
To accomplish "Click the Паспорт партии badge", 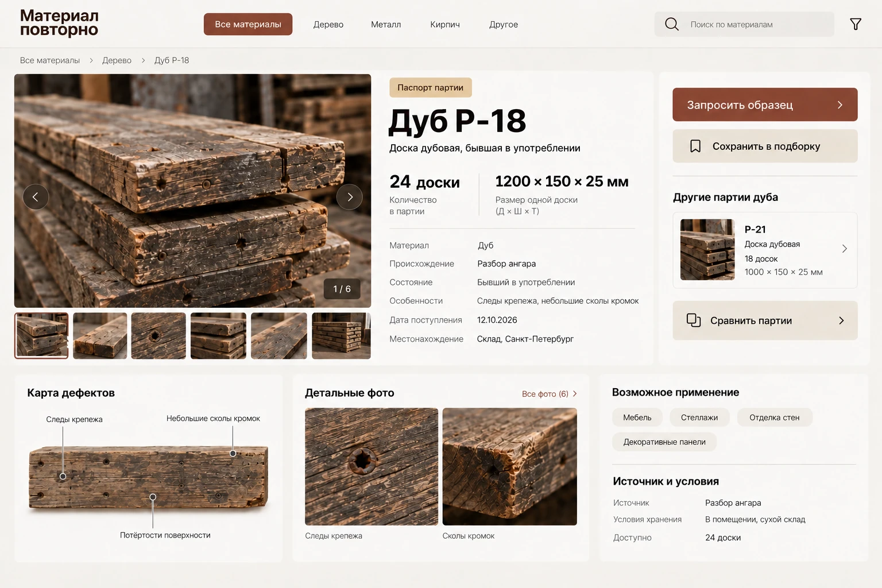I will click(431, 87).
